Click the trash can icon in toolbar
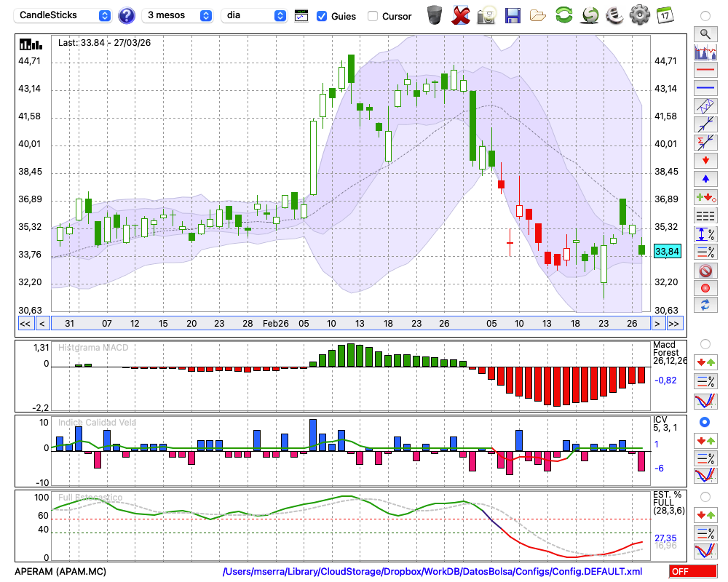The image size is (728, 582). [435, 15]
